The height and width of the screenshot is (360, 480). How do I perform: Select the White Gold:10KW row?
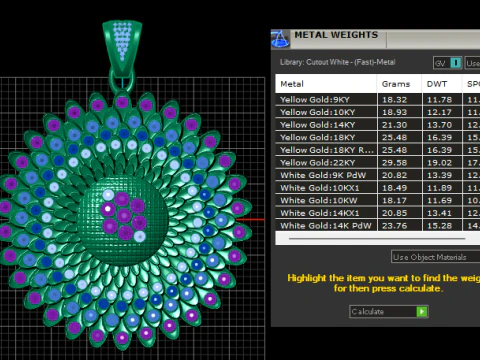378,201
